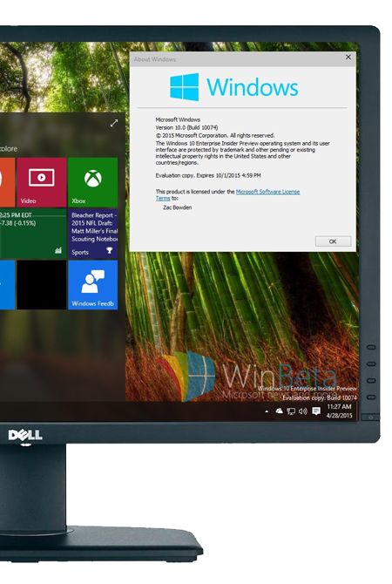Open Action Center notifications icon
The image size is (392, 584).
tap(316, 411)
